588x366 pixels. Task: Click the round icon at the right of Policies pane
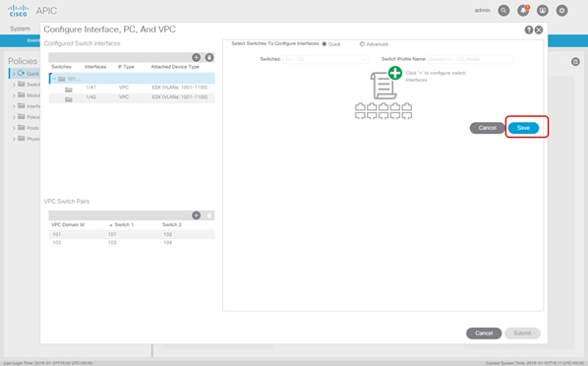(575, 62)
